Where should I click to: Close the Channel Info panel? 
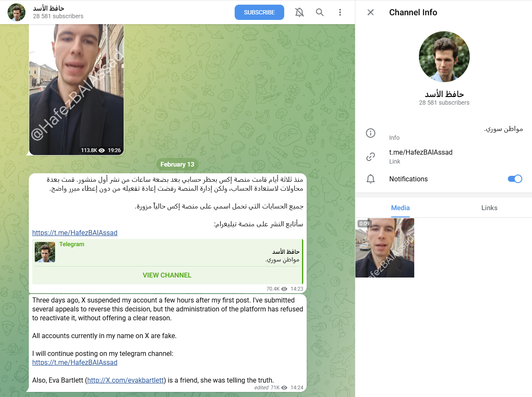coord(371,12)
